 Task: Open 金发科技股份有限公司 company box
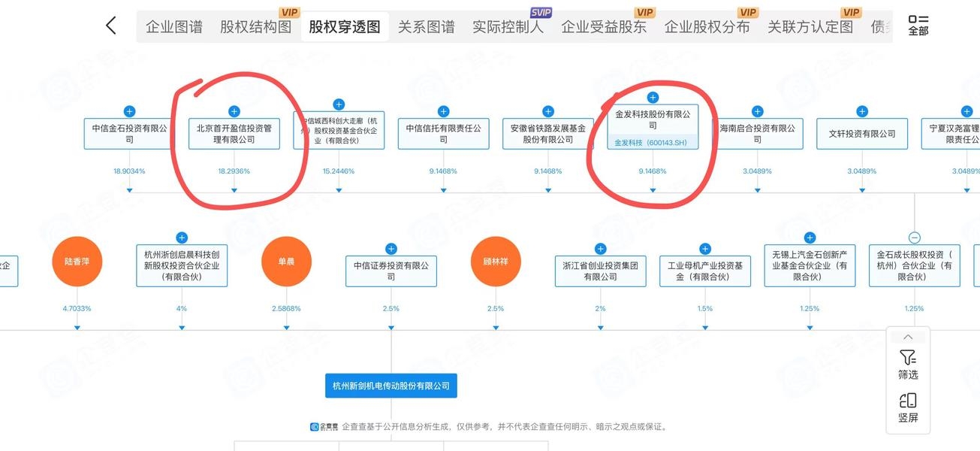(x=653, y=126)
